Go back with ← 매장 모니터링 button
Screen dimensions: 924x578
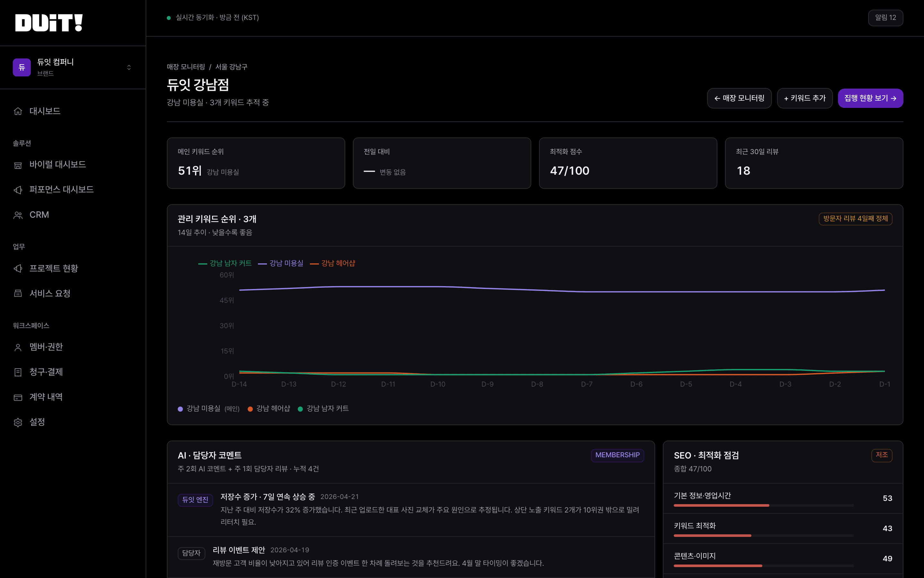(739, 98)
